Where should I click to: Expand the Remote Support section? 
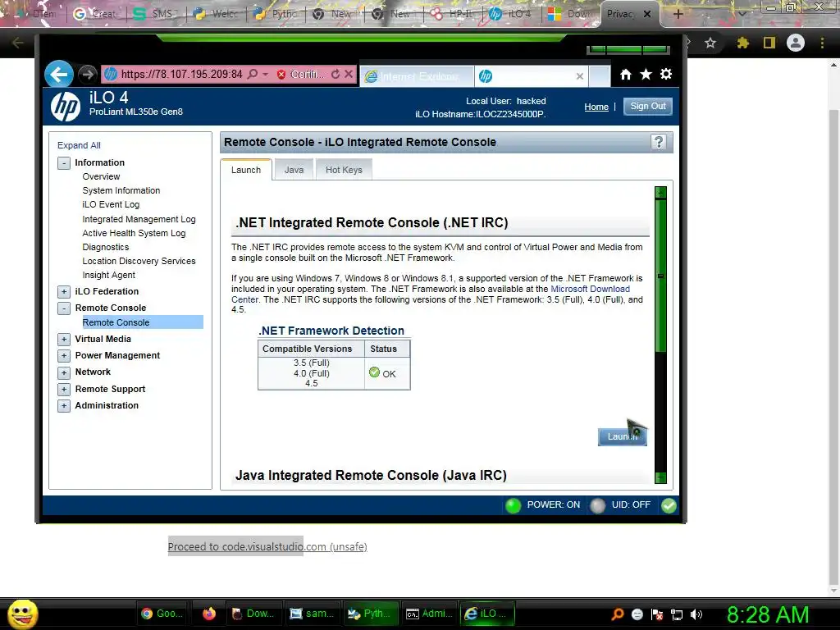tap(64, 390)
